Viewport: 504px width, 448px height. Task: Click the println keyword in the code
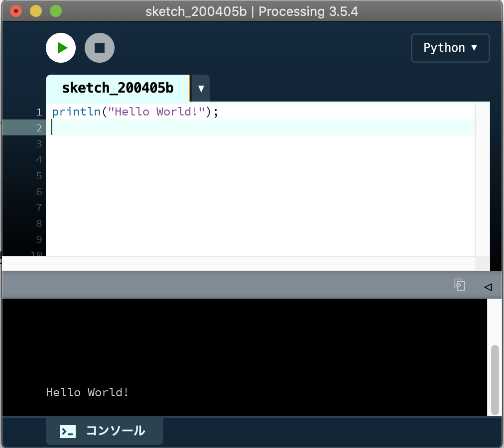click(x=76, y=112)
